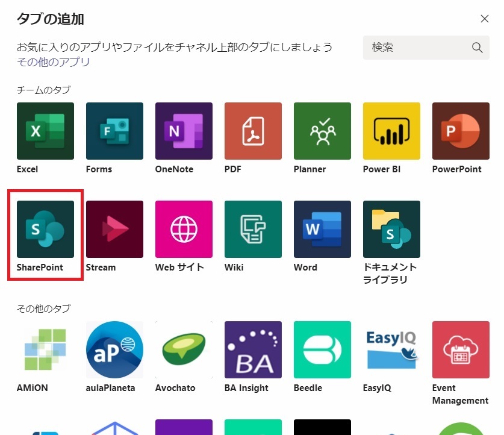The image size is (504, 435).
Task: Select the Excel app tile
Action: pyautogui.click(x=45, y=131)
